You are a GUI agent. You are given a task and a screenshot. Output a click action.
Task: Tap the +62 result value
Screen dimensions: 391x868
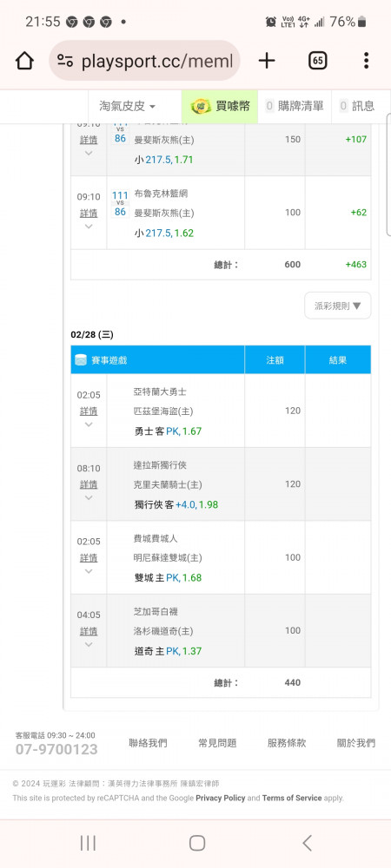pos(359,213)
